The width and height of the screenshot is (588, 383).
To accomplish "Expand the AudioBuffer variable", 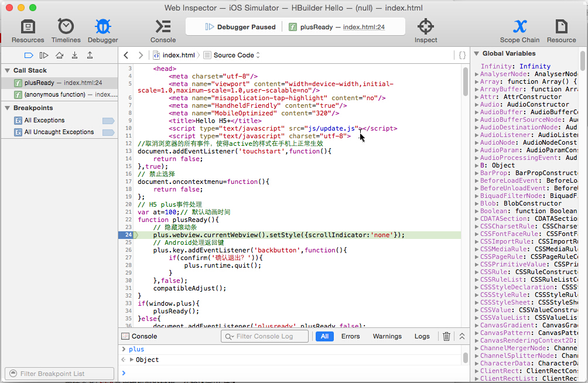I will pos(477,112).
